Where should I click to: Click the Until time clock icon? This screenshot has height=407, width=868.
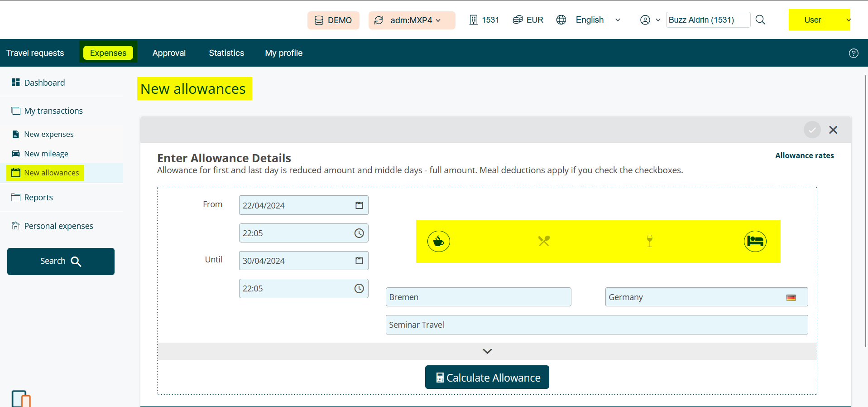coord(359,289)
